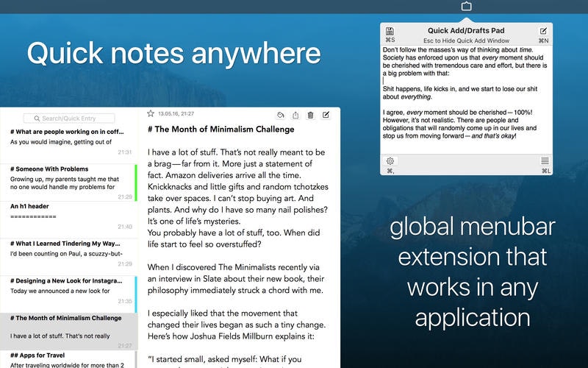Click the note date "13.05.16, 21:27"
Screen dimensions: 588x368
click(x=176, y=113)
